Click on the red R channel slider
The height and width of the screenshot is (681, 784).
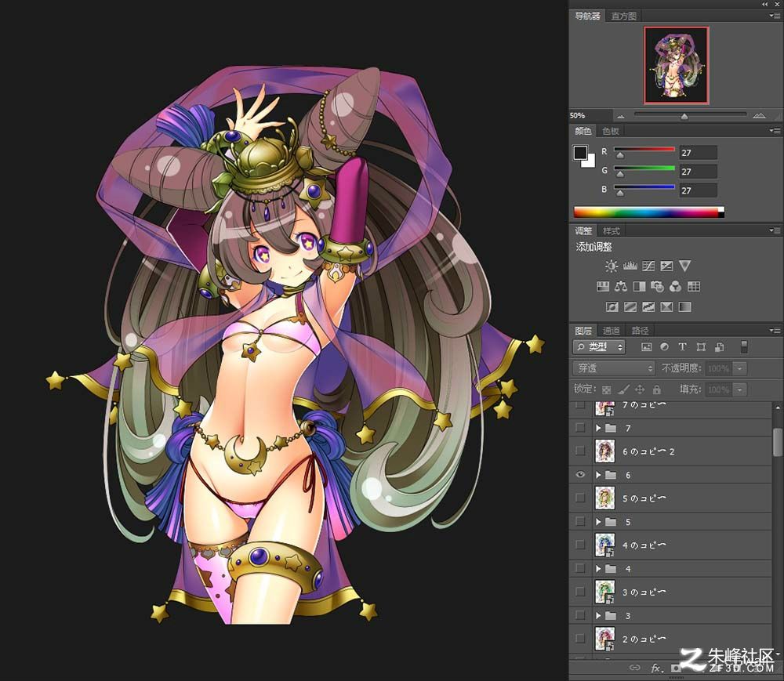pos(644,150)
